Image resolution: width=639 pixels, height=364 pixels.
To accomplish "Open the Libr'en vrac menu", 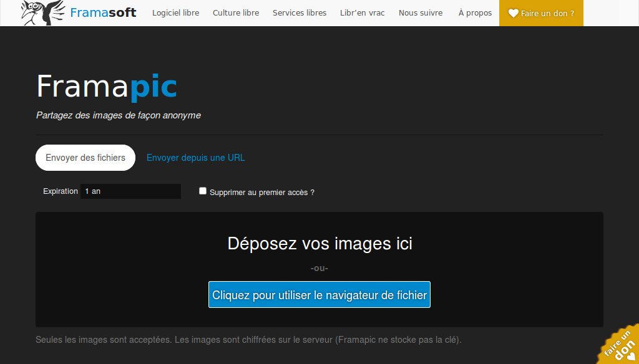I will [x=363, y=13].
